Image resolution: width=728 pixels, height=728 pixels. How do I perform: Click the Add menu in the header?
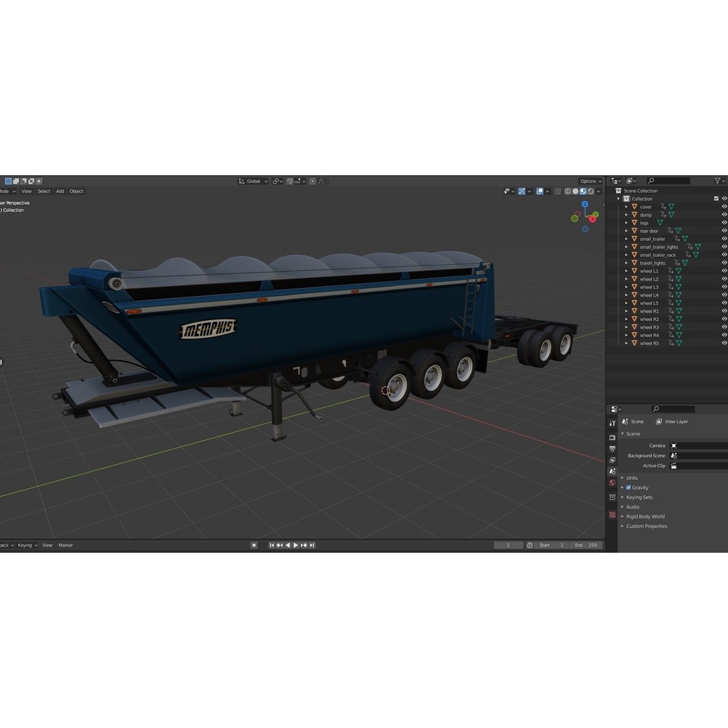click(x=60, y=191)
